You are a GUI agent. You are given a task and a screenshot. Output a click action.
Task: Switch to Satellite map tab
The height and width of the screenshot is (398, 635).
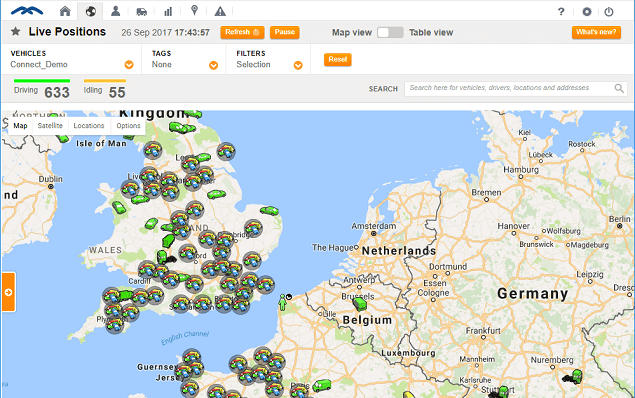pos(50,126)
